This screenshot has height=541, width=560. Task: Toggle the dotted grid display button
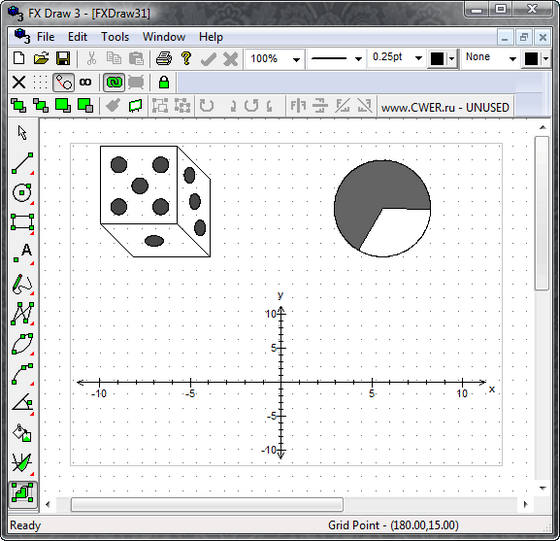coord(40,82)
